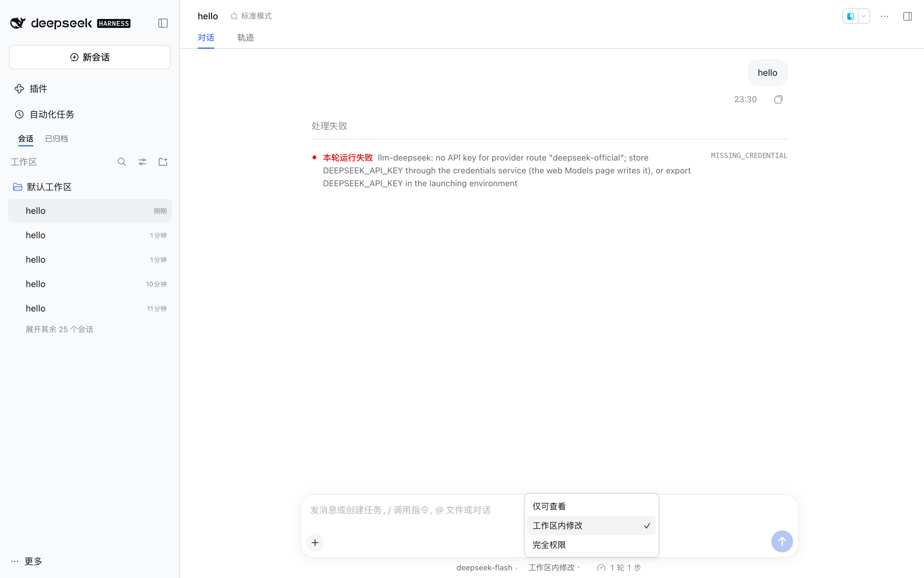Viewport: 924px width, 578px height.
Task: Expand the open-with app dropdown arrow
Action: pyautogui.click(x=864, y=16)
